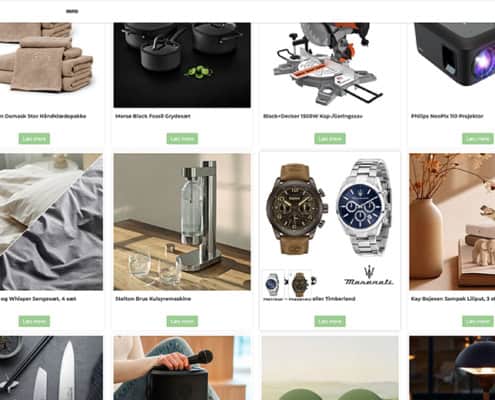The height and width of the screenshot is (400, 495).
Task: Click the sparkling water machine image
Action: pos(182,222)
